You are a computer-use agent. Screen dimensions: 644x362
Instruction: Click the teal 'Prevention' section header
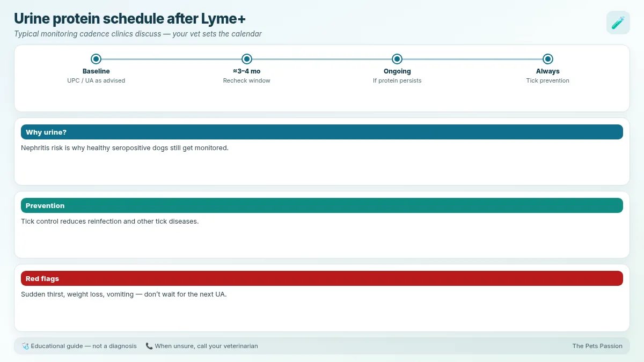322,205
